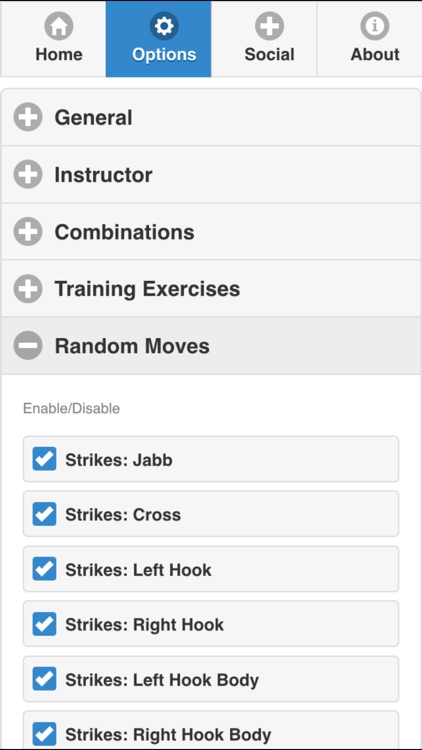This screenshot has width=422, height=750.
Task: Toggle the Strikes: Right Hook Body checkbox
Action: point(44,734)
